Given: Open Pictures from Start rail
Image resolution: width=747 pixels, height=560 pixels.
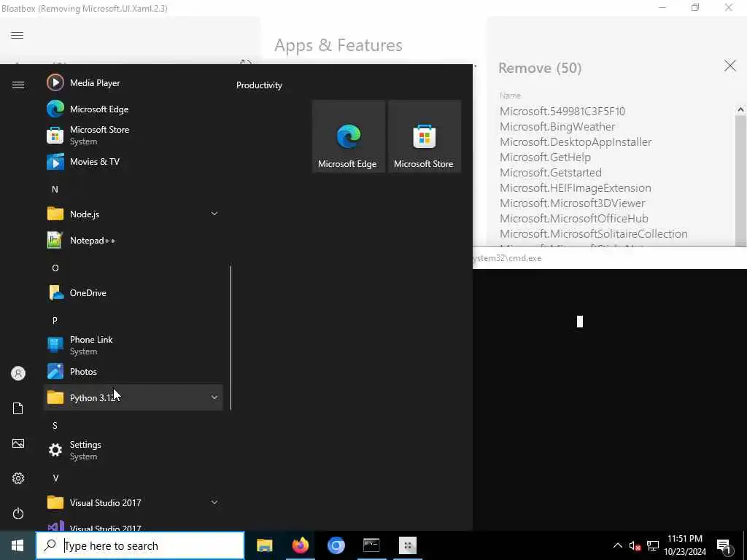Looking at the screenshot, I should tap(18, 443).
